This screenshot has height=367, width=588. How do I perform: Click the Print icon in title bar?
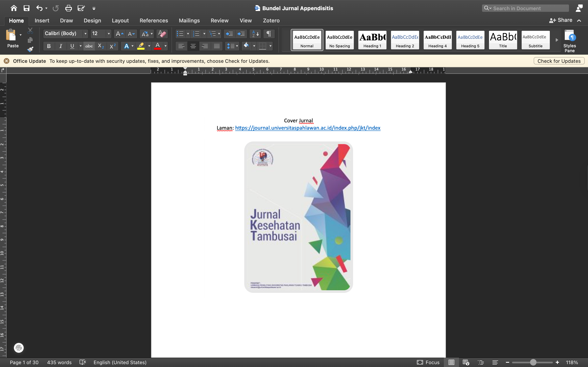click(69, 8)
